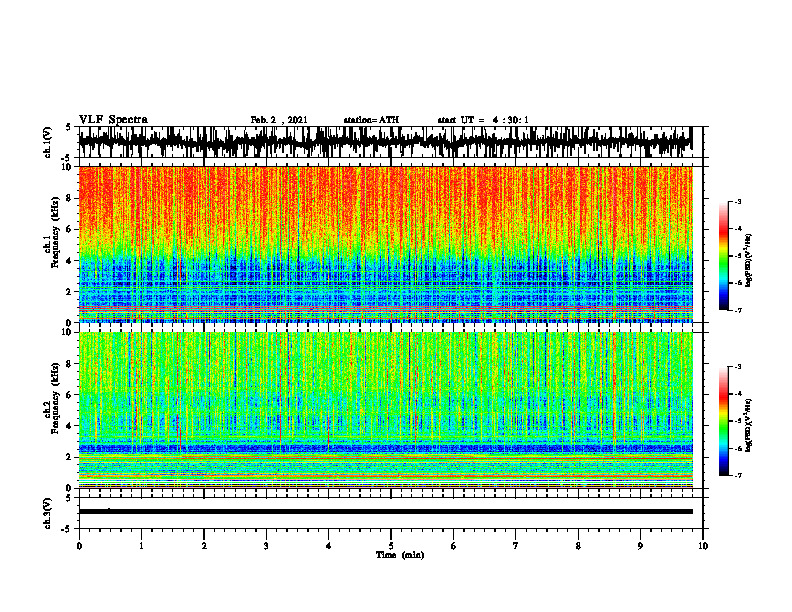
Task: Click time axis tick label "3"
Action: [x=266, y=546]
